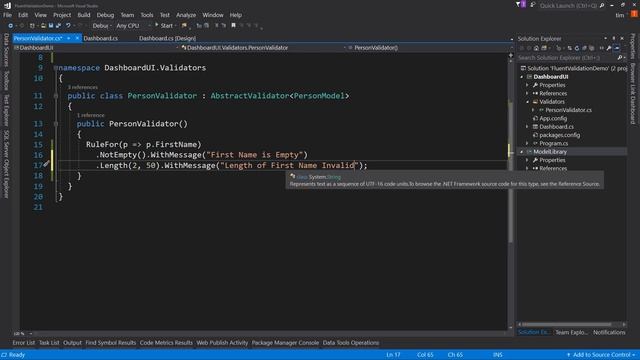
Task: Open the DashboardUI project navigation dropdown
Action: 96,48
